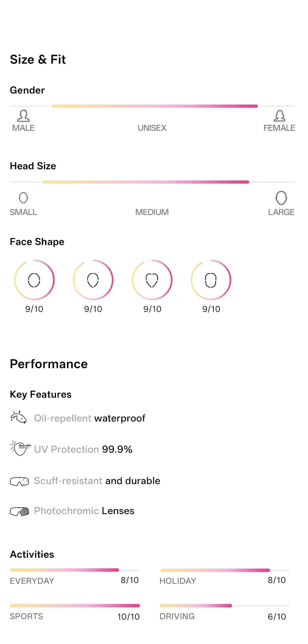Click the Sports activity rating bar

[75, 606]
